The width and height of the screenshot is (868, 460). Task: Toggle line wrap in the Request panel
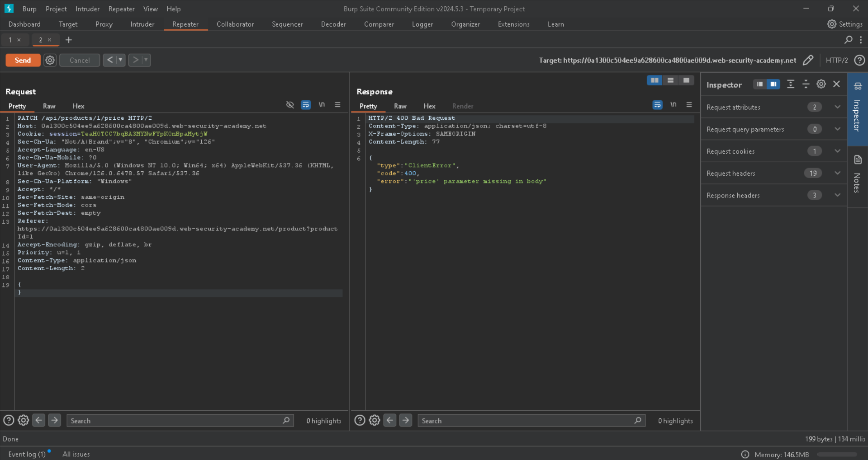[306, 105]
